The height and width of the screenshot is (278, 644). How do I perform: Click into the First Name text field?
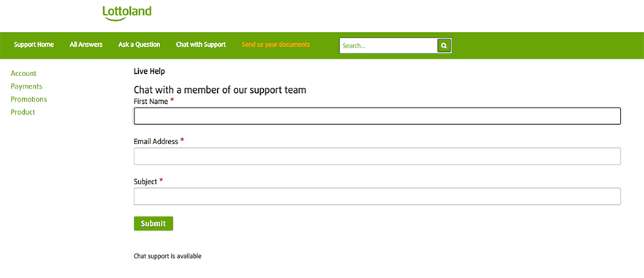(x=377, y=116)
